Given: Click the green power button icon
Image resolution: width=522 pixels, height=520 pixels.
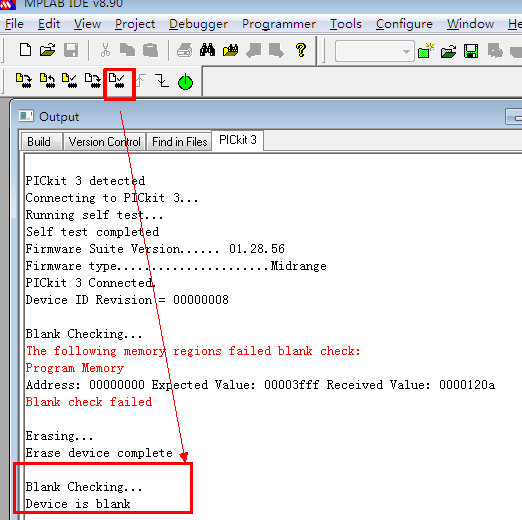Looking at the screenshot, I should pos(185,82).
